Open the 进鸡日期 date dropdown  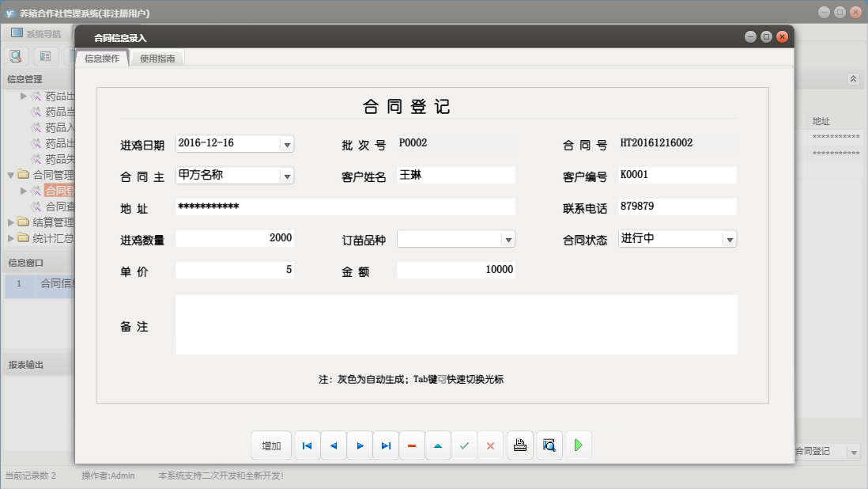(x=286, y=143)
